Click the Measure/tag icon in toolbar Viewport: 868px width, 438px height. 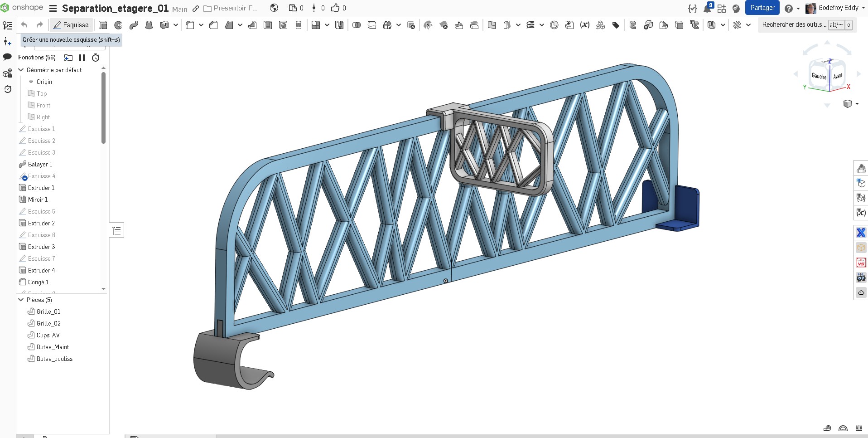pos(616,25)
